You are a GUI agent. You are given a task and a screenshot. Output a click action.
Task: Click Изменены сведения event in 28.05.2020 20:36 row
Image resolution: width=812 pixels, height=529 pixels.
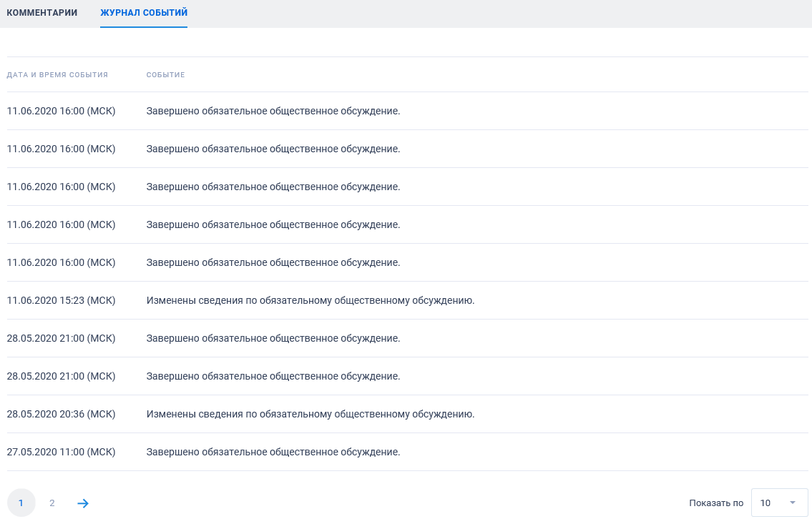pyautogui.click(x=310, y=414)
